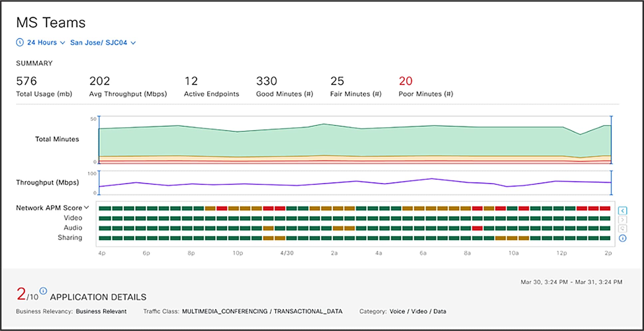Viewport: 644px width, 331px height.
Task: Click the 4/30 date axis label
Action: click(287, 253)
